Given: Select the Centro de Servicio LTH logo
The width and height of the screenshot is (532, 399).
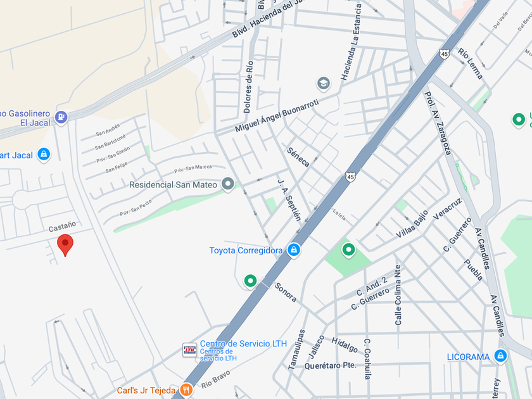Looking at the screenshot, I should click(189, 350).
